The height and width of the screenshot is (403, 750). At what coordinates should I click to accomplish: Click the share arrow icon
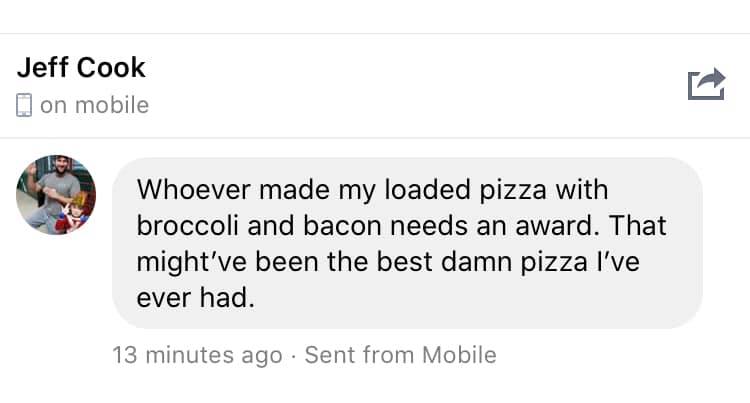[706, 85]
